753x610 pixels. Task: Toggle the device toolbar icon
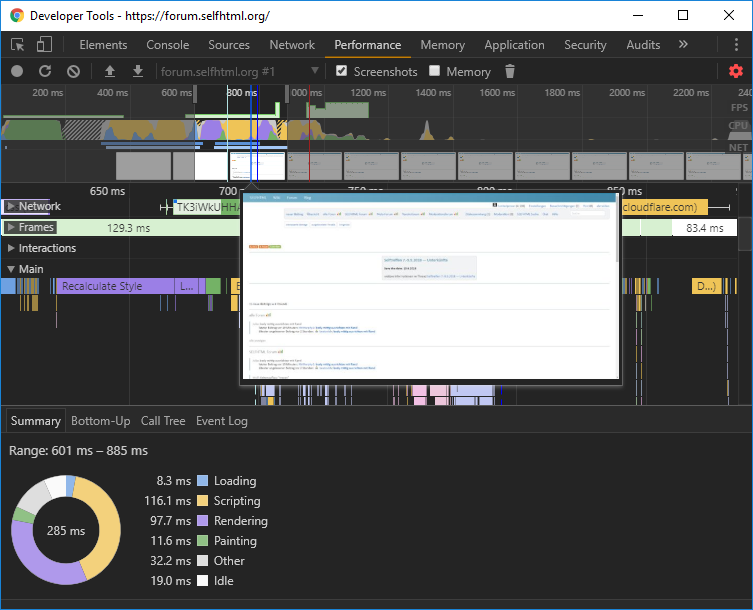click(44, 45)
